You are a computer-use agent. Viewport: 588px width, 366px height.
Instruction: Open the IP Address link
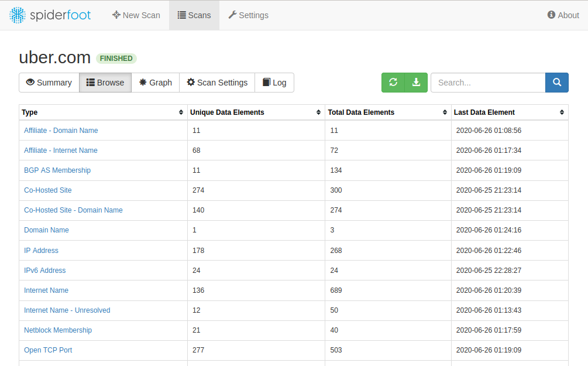click(x=42, y=251)
